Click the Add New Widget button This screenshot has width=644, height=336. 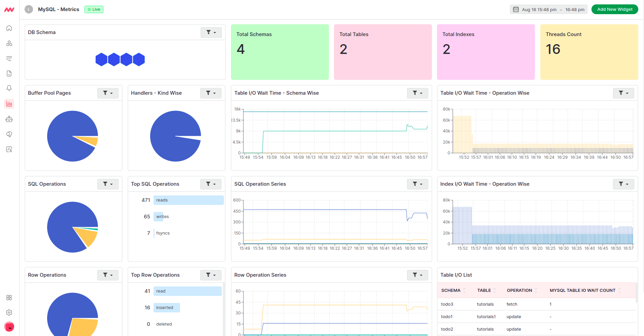pyautogui.click(x=614, y=9)
